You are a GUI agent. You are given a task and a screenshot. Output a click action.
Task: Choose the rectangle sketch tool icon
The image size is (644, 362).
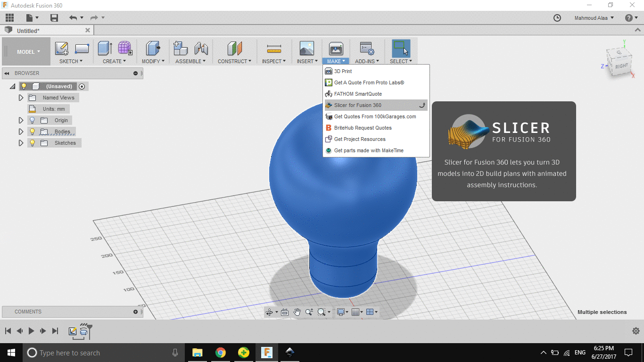[82, 49]
